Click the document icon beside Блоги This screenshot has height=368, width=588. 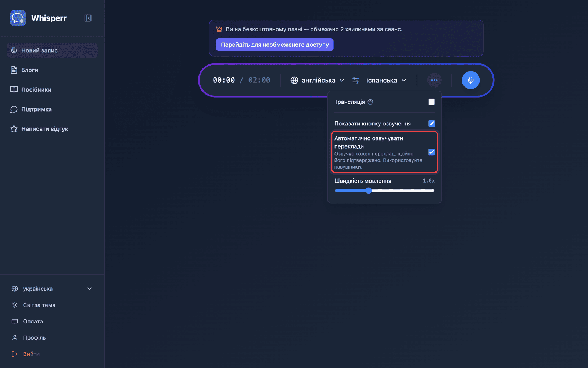[x=14, y=70]
